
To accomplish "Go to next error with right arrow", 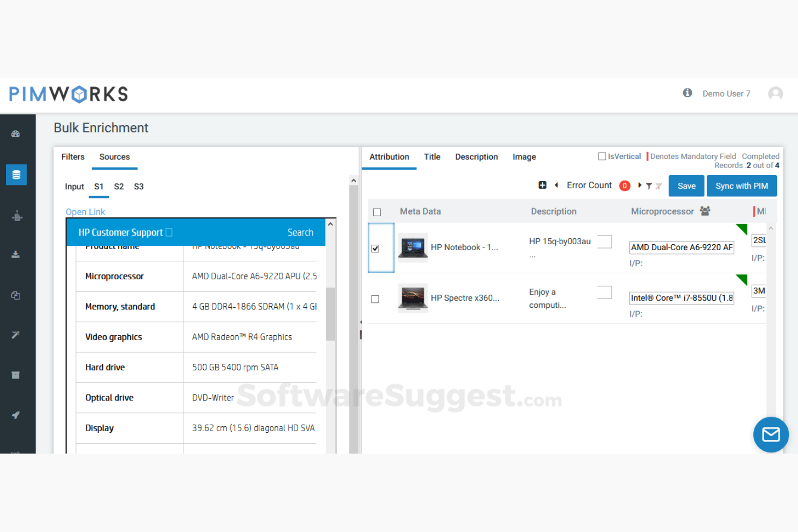I will (639, 185).
